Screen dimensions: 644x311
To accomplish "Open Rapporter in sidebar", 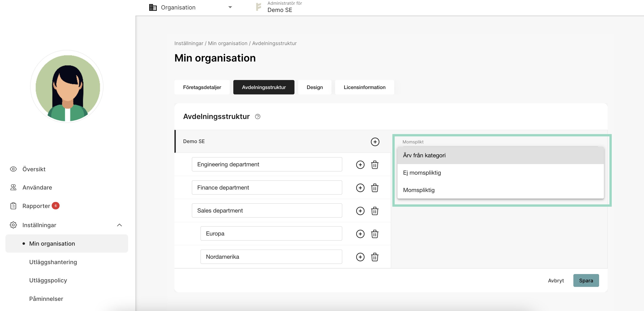I will pos(36,206).
